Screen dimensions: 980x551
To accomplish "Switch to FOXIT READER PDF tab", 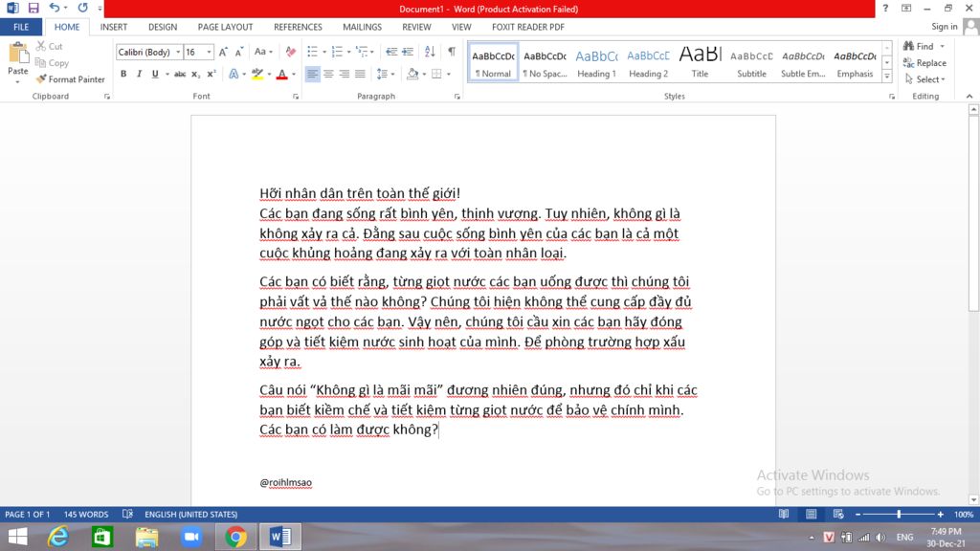I will [528, 27].
